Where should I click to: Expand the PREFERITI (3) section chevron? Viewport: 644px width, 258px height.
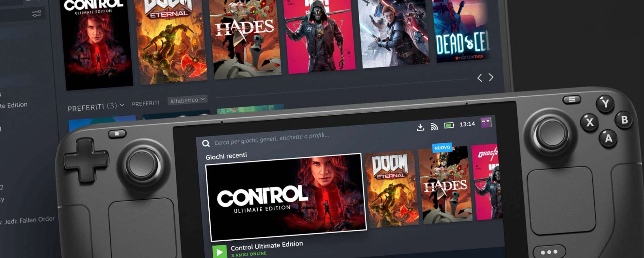(x=122, y=105)
